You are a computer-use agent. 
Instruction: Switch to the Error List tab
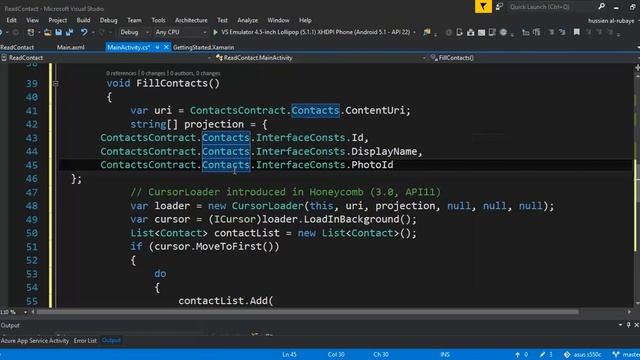[85, 340]
